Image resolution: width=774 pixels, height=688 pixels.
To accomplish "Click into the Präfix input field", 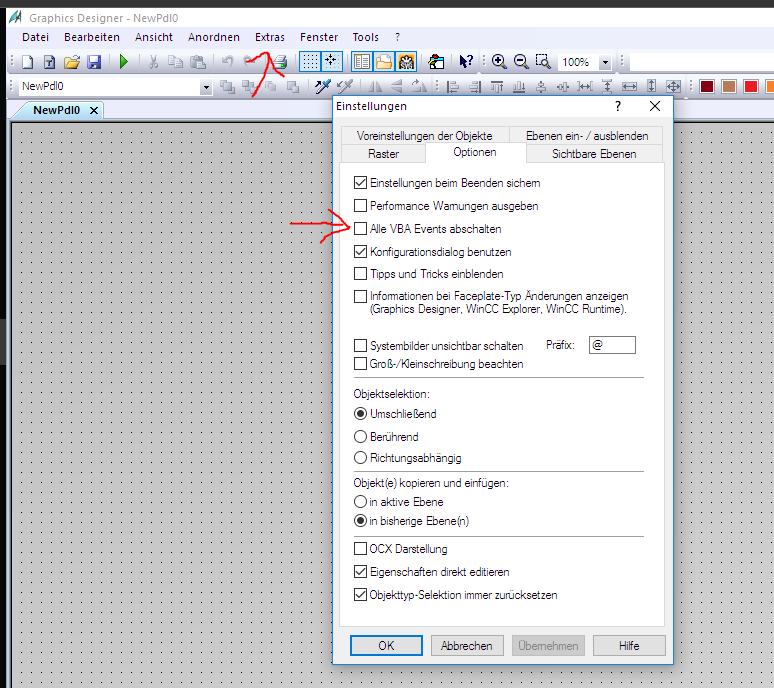I will [612, 345].
